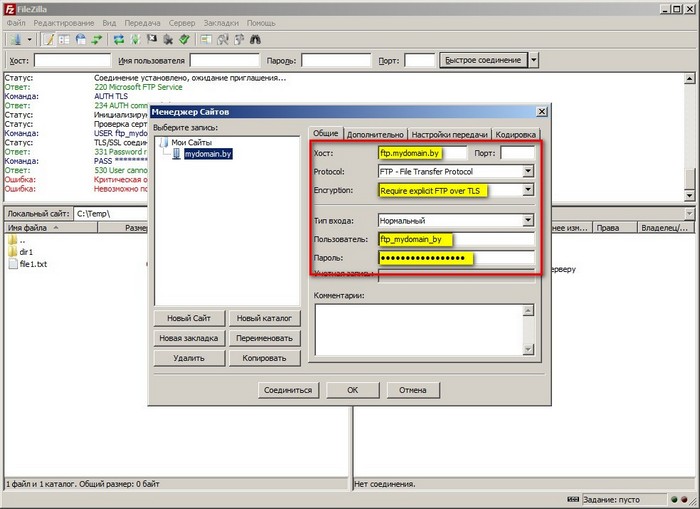Click the dir1 folder in local list
This screenshot has width=700, height=509.
point(26,252)
